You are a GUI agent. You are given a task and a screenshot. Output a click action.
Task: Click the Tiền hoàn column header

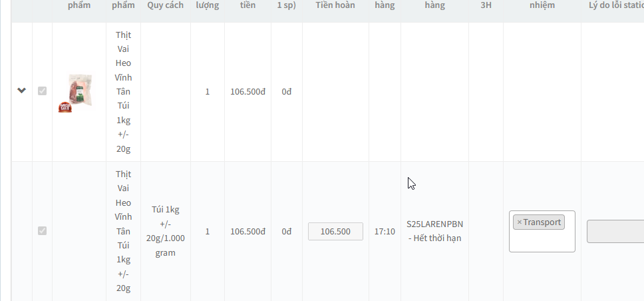point(335,5)
